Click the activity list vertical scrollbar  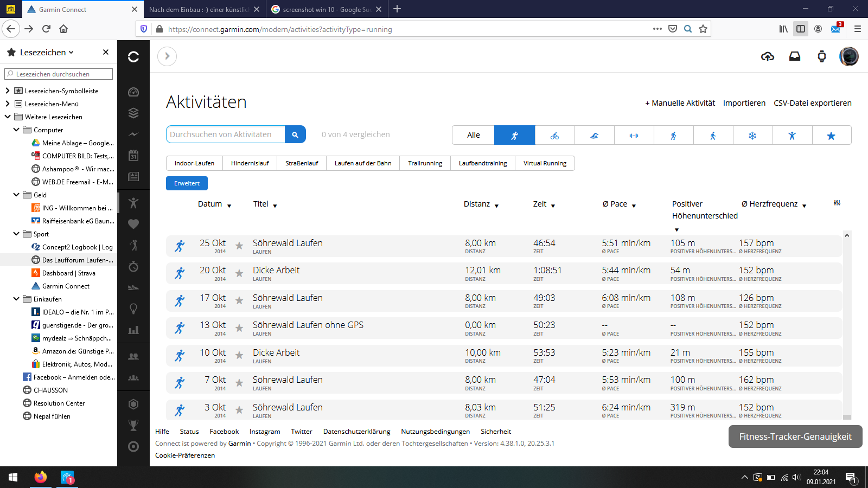click(x=847, y=325)
